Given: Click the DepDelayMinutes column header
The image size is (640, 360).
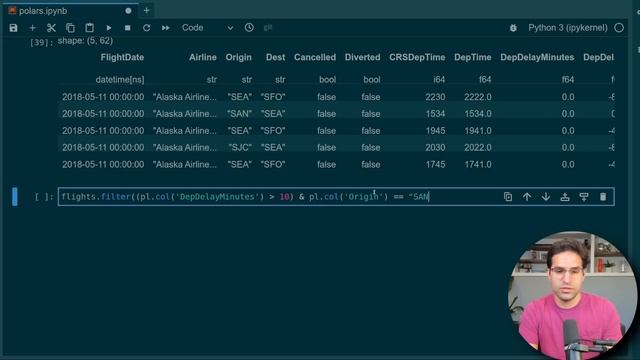Looking at the screenshot, I should click(537, 58).
